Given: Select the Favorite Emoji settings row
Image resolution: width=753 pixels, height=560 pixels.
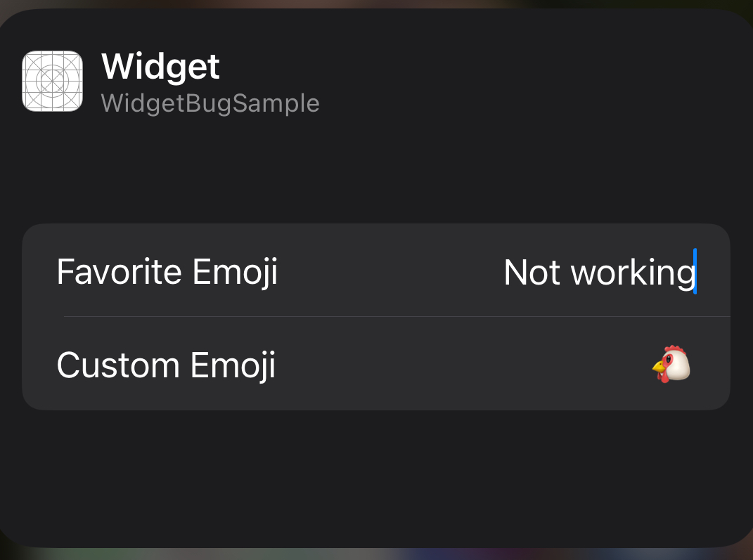Looking at the screenshot, I should click(x=376, y=272).
